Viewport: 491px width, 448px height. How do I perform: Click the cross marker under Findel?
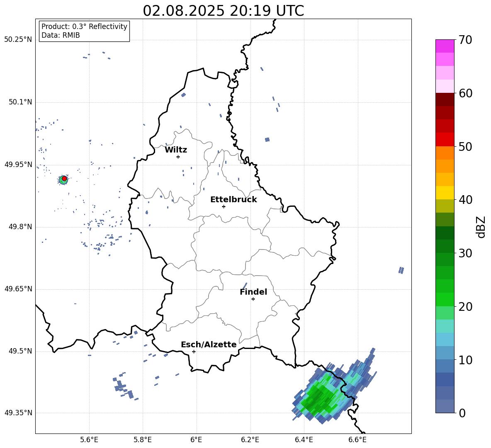[x=253, y=299]
